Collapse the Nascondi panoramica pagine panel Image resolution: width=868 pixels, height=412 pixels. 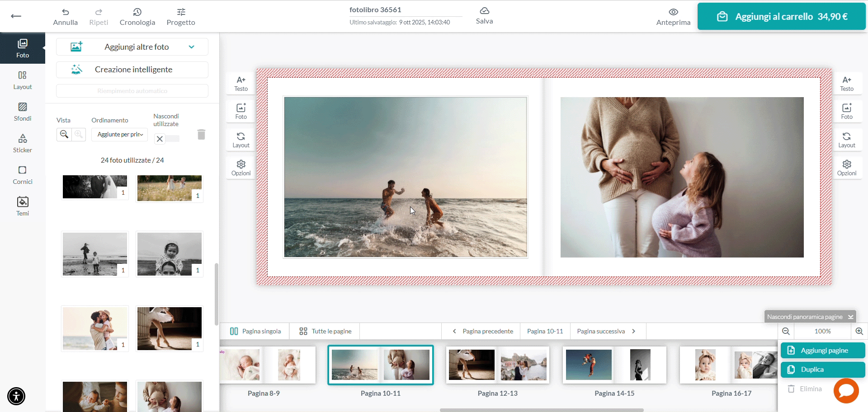coord(810,317)
